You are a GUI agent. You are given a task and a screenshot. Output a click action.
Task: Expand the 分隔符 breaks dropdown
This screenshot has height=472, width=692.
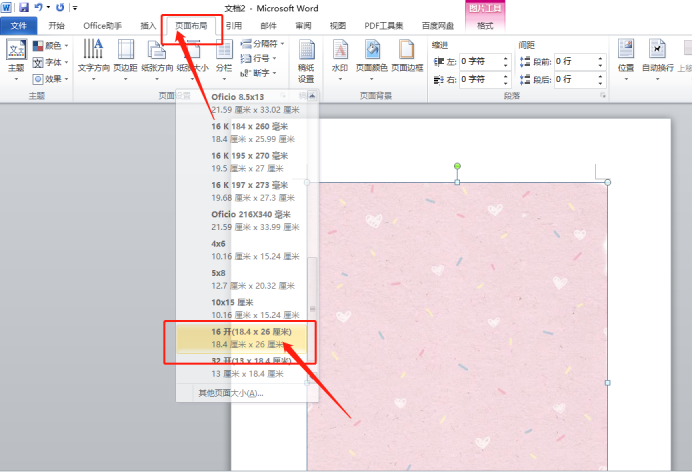pyautogui.click(x=264, y=44)
